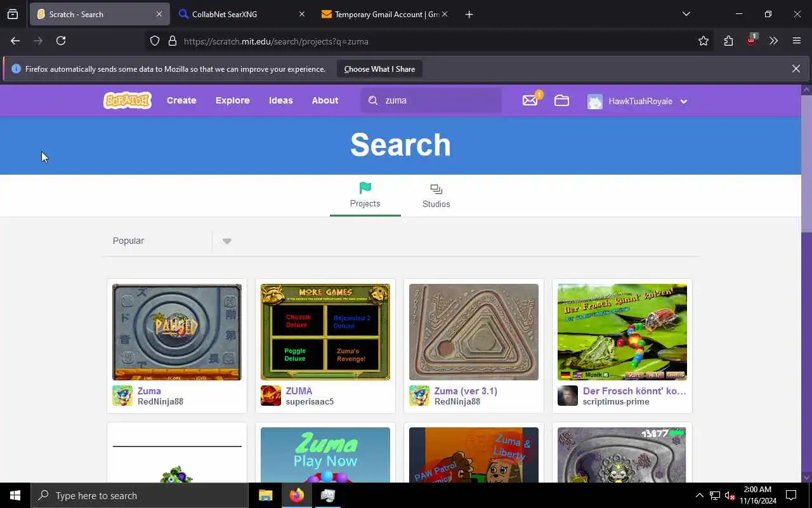Switch to the Studios tab
This screenshot has height=508, width=812.
[436, 196]
